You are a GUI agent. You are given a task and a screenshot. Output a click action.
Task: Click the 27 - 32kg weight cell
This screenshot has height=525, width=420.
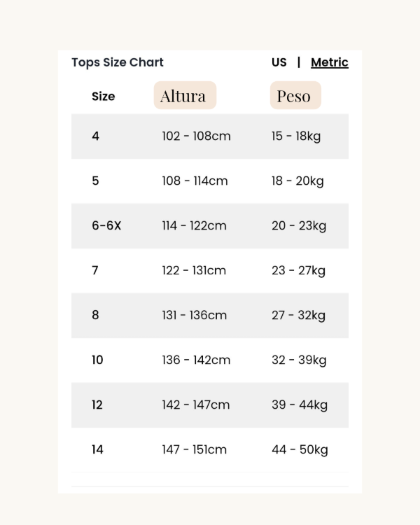tap(298, 316)
